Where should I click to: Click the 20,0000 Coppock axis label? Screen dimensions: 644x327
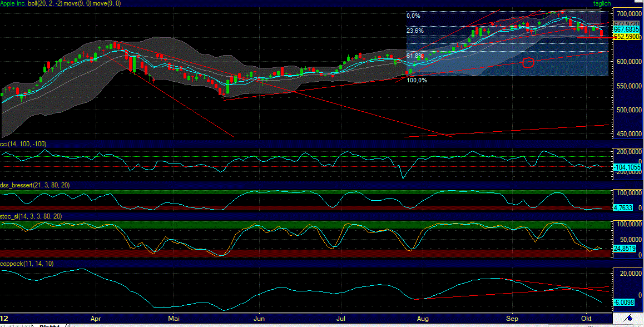point(631,274)
